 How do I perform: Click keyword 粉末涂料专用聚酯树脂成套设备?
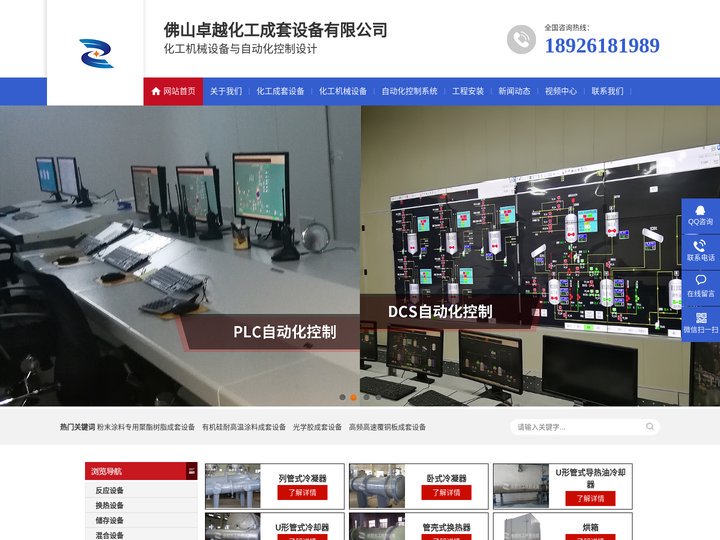[x=146, y=427]
